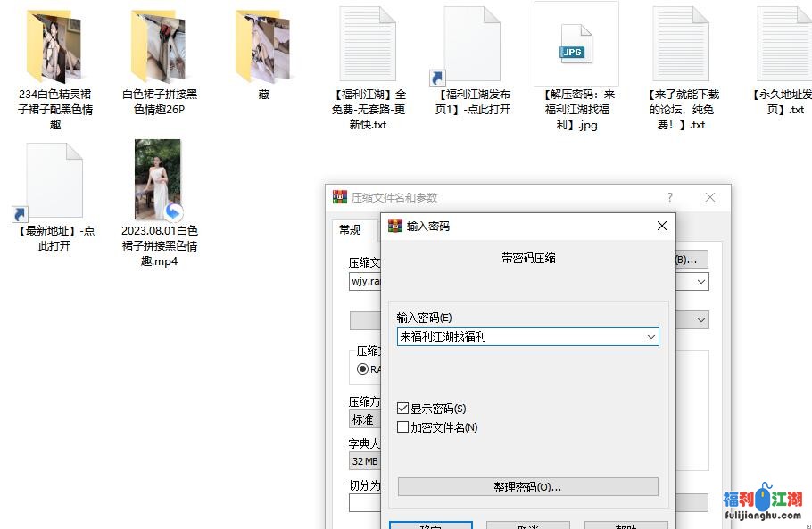Select the RAR format radio button
812x529 pixels.
[362, 368]
